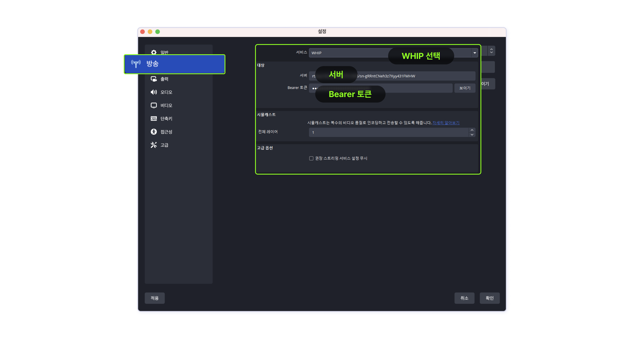
Task: Click the 서버 URL input field
Action: [x=392, y=76]
